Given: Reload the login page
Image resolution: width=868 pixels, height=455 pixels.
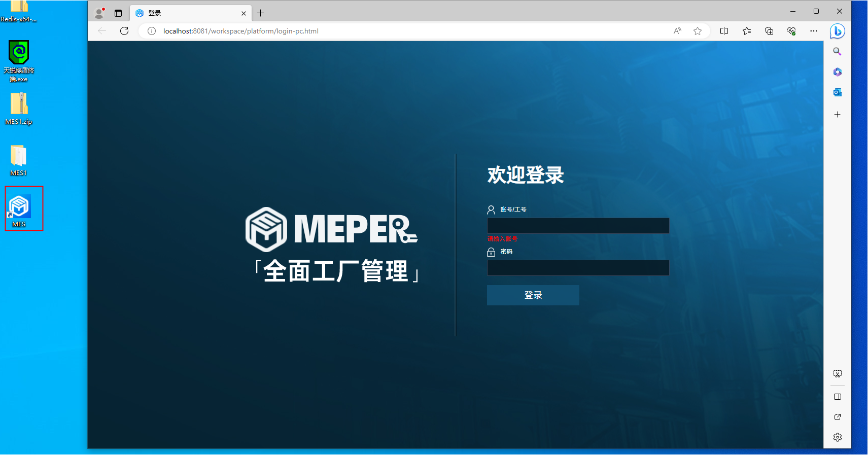Looking at the screenshot, I should pyautogui.click(x=124, y=31).
